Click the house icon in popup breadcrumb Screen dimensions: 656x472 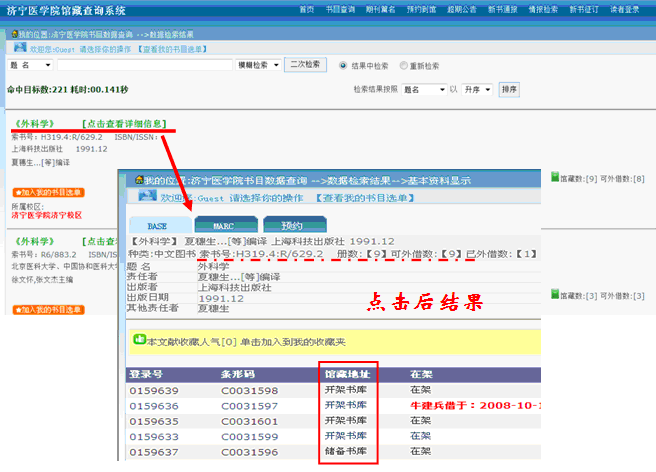(x=139, y=180)
